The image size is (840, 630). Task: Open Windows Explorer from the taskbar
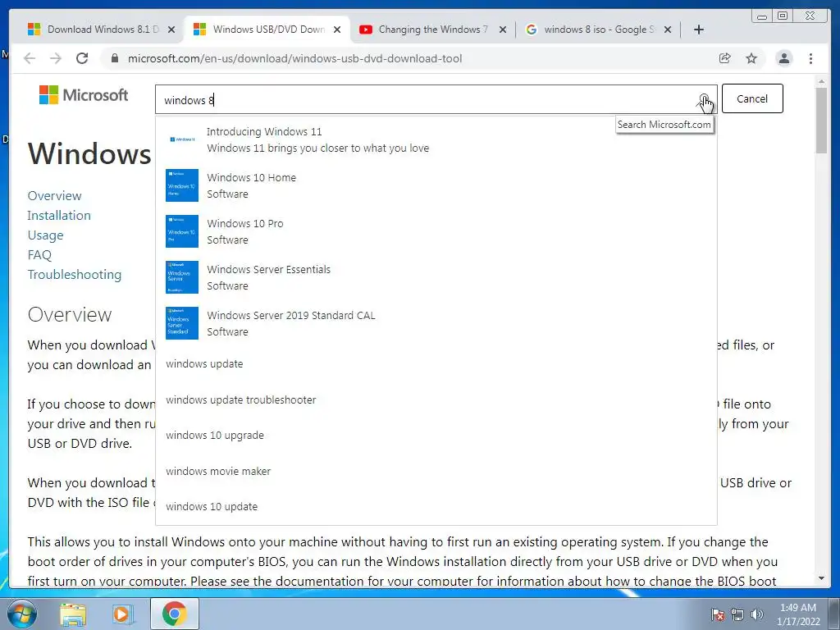(x=72, y=614)
